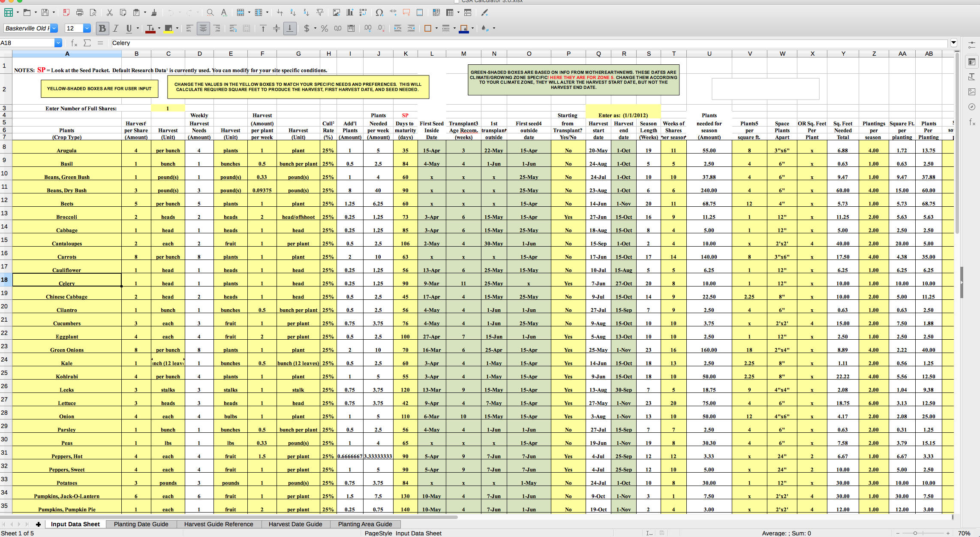Viewport: 980px width, 537px height.
Task: Click the Sum sigma icon
Action: click(x=87, y=43)
